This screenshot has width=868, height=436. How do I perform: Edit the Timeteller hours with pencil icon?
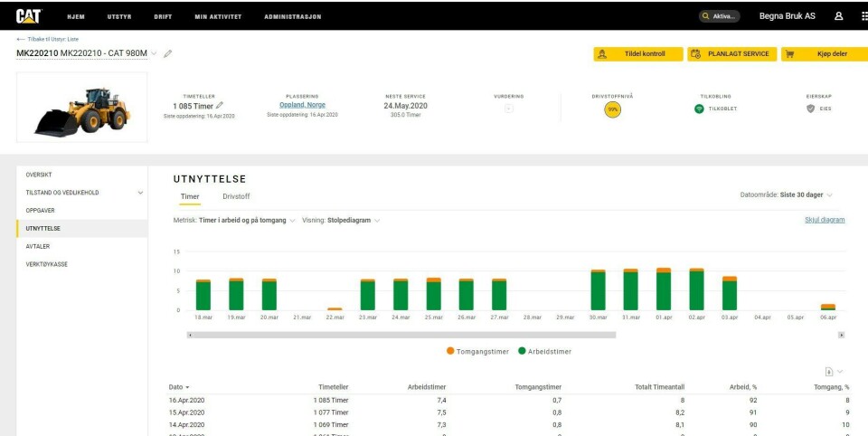click(220, 106)
